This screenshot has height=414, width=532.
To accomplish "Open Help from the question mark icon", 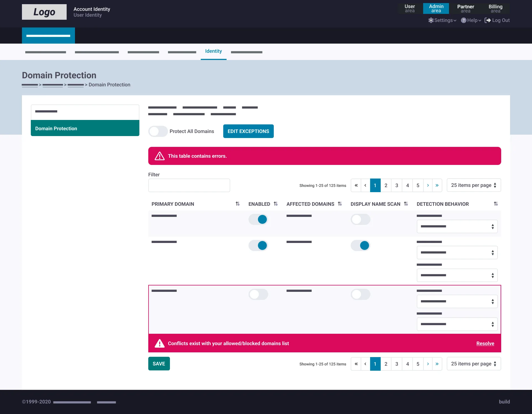I will coord(463,20).
